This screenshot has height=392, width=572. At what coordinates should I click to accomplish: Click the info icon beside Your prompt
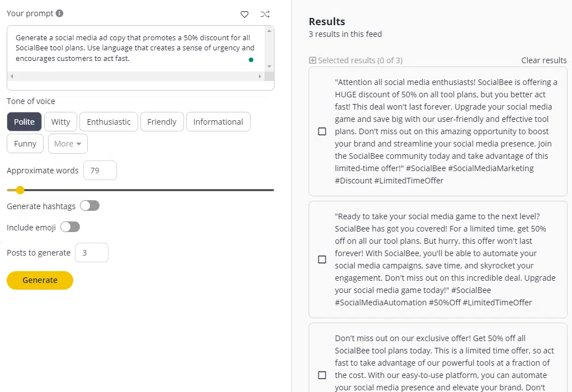pos(60,13)
